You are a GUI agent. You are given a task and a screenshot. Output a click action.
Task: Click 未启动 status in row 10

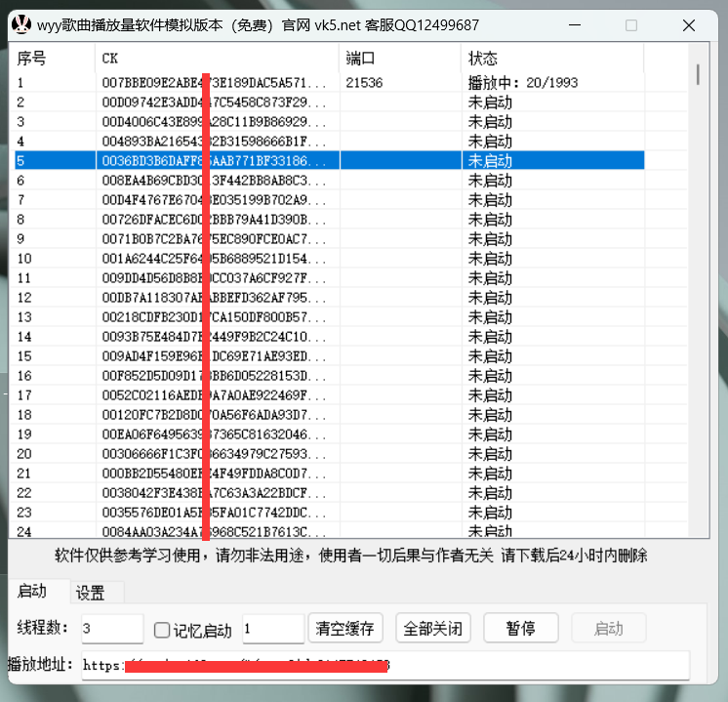tap(490, 259)
